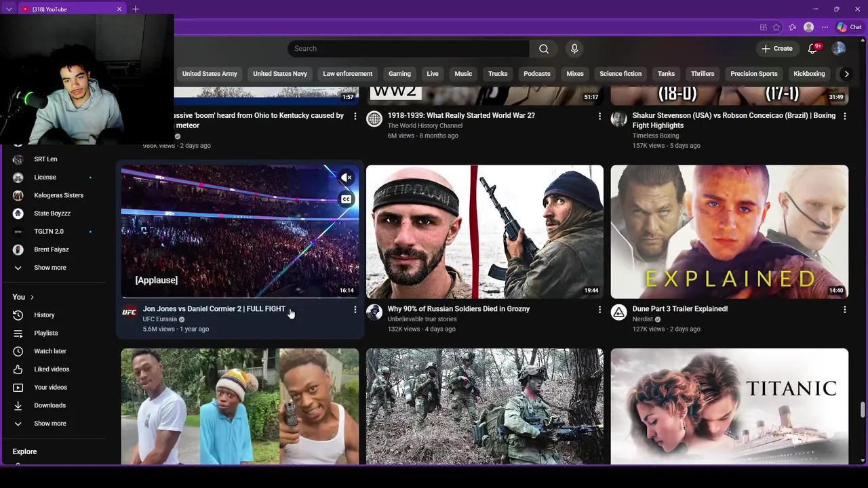This screenshot has height=488, width=868.
Task: Open Liked videos in the sidebar
Action: 53,369
